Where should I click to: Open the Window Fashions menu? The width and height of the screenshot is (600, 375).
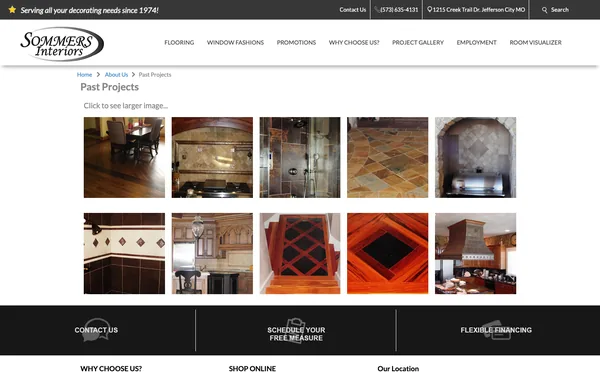coord(235,42)
